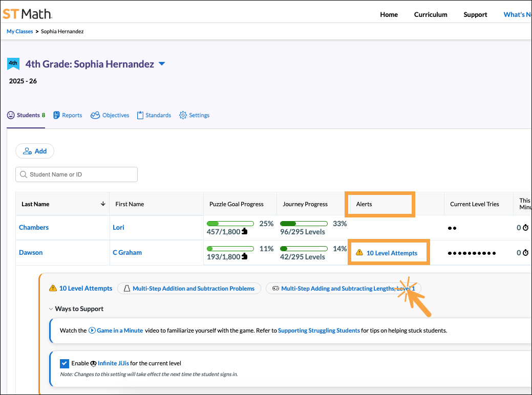The image size is (532, 395).
Task: Open the class selector dropdown arrow
Action: click(x=162, y=64)
